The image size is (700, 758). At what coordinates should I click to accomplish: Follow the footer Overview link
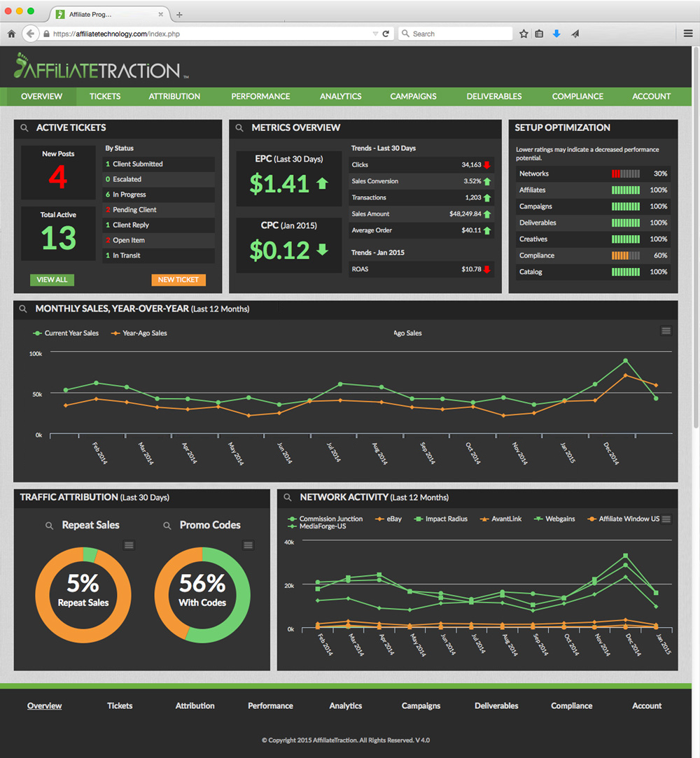(45, 706)
